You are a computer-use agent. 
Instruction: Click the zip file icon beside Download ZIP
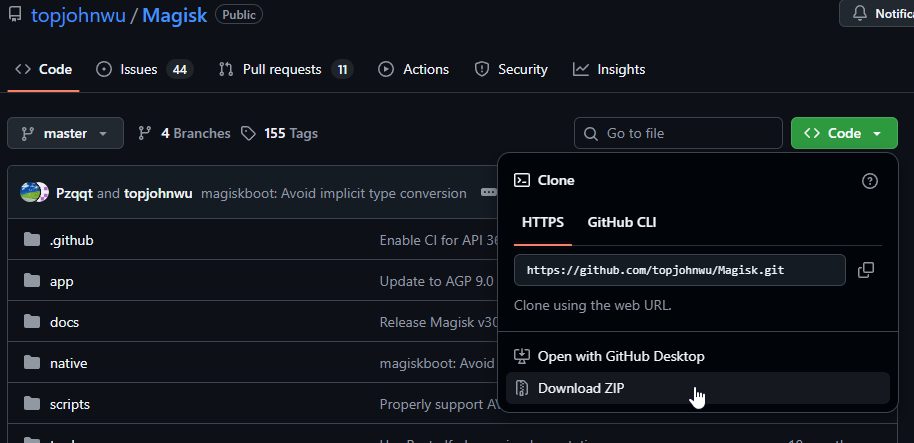[522, 388]
